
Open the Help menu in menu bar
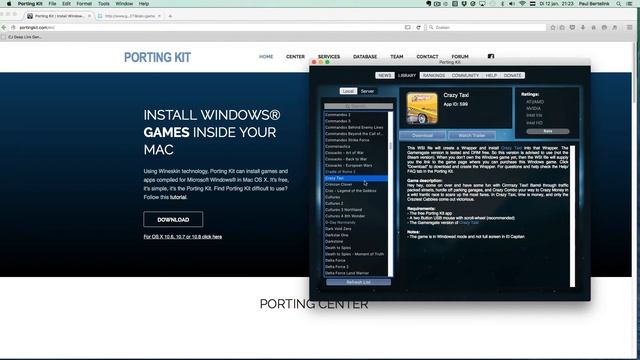[144, 4]
